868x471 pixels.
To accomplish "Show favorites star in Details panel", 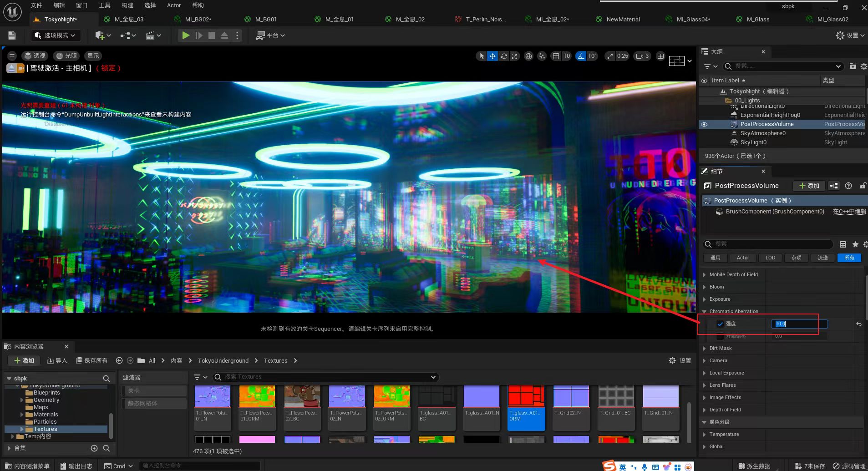I will coord(855,244).
